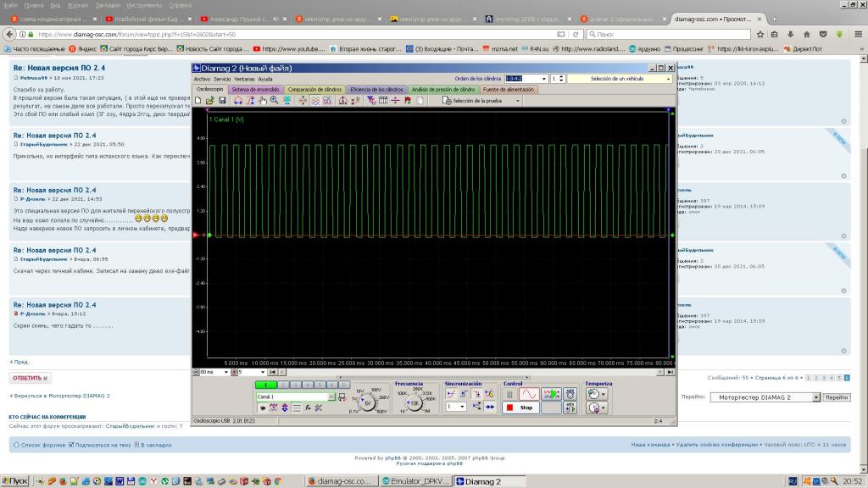Click the ОТВЕТИТЬ reply button
This screenshot has width=868, height=488.
(x=30, y=378)
